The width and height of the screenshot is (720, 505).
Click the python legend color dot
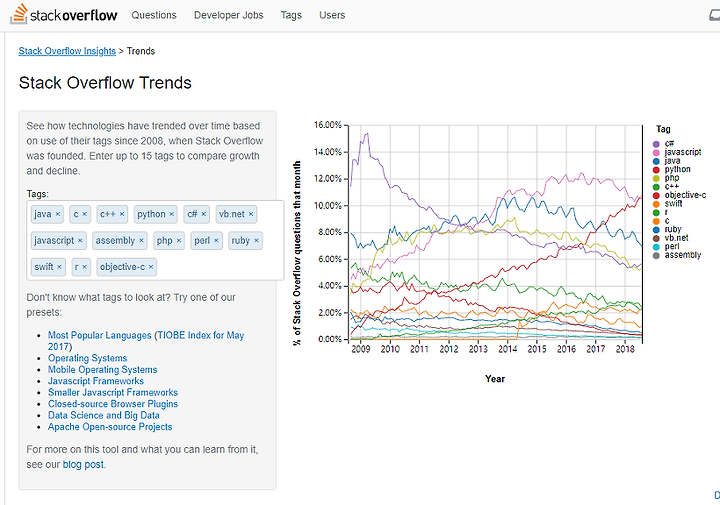pos(656,170)
